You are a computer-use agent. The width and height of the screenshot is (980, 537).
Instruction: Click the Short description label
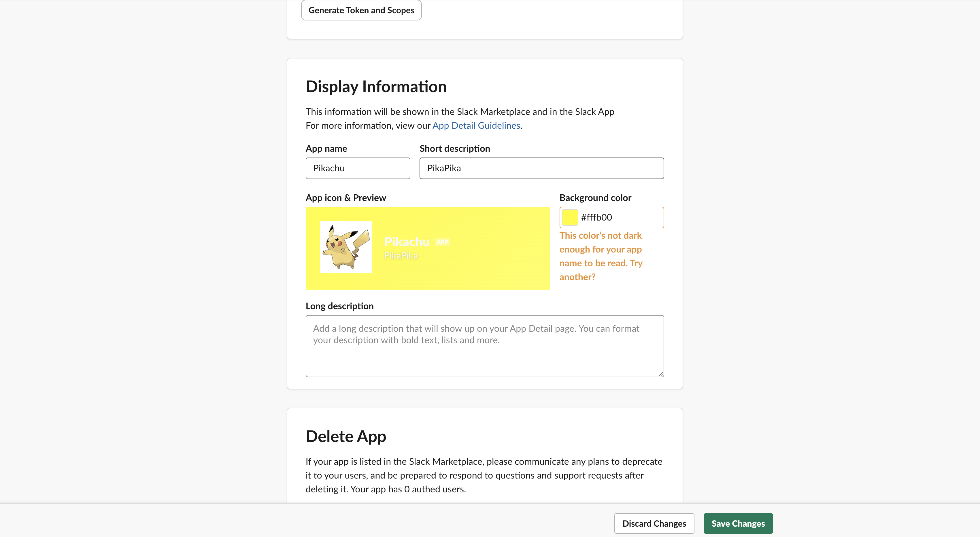coord(455,149)
